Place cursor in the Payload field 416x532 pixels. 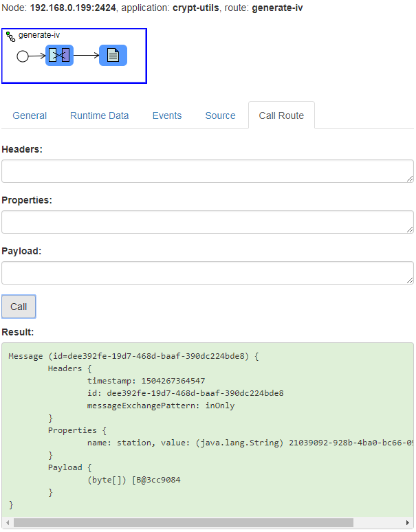point(206,273)
